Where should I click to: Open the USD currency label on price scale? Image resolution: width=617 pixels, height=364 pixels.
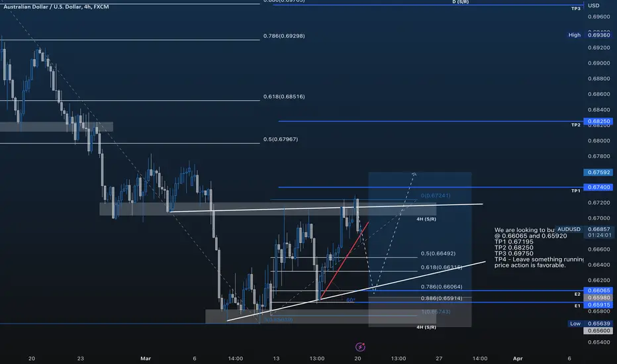593,5
